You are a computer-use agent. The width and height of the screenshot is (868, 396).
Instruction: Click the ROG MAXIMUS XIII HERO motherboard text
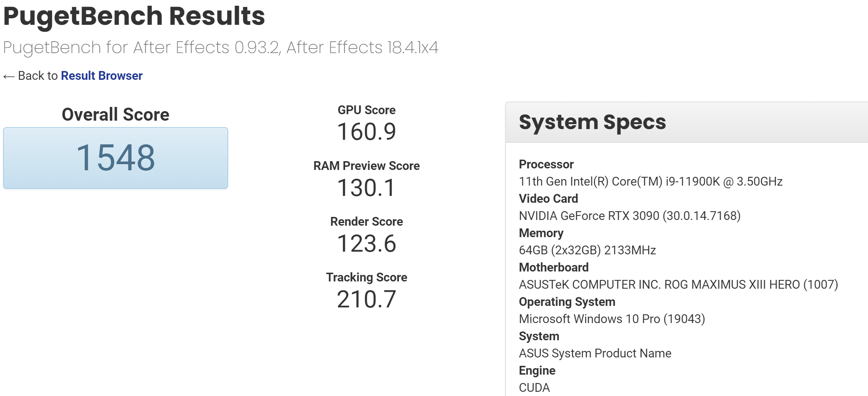(678, 284)
